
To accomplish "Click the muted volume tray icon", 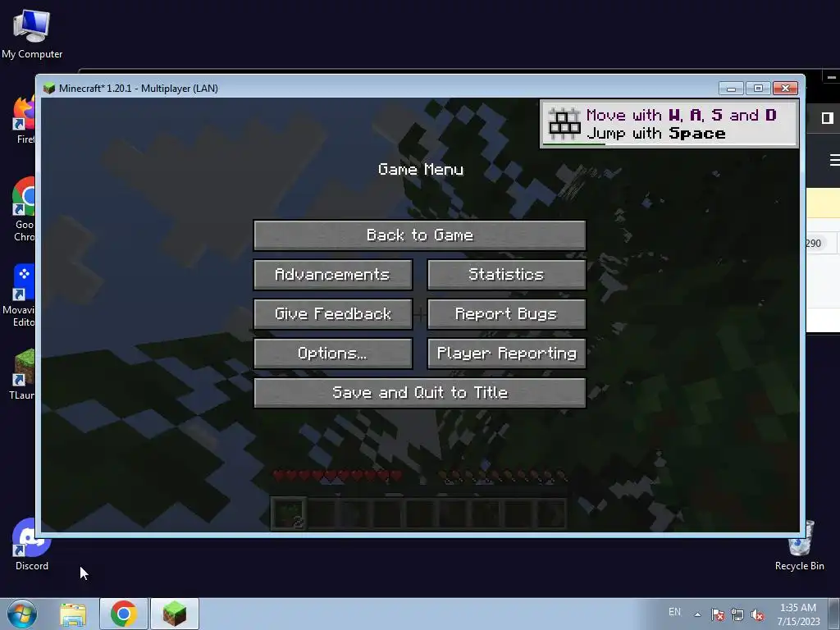I will tap(757, 614).
